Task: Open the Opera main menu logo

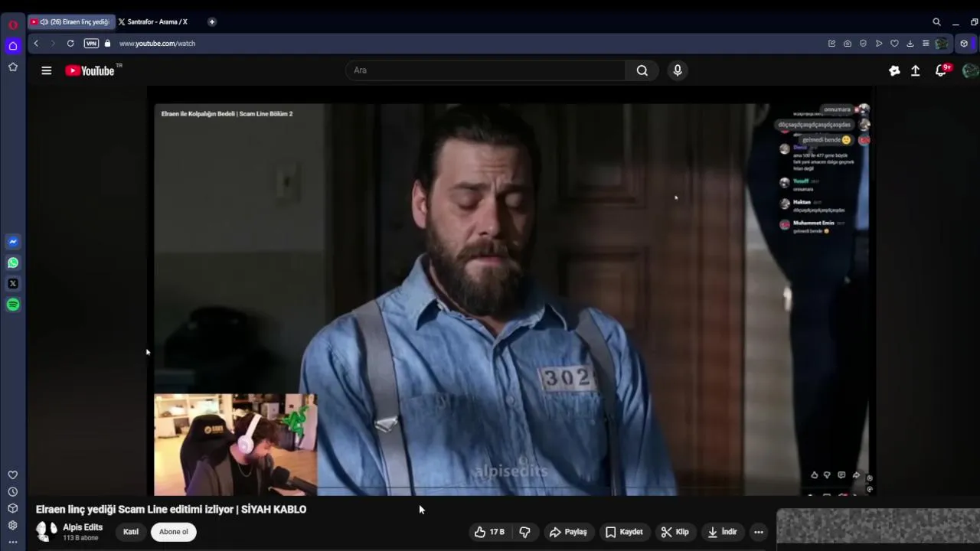Action: click(x=13, y=24)
